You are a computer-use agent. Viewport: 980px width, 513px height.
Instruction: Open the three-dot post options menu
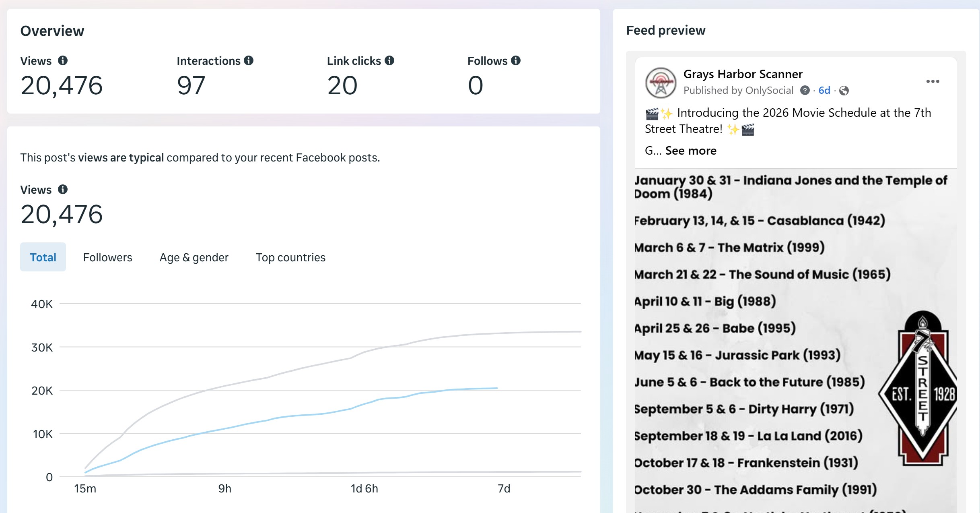[933, 81]
